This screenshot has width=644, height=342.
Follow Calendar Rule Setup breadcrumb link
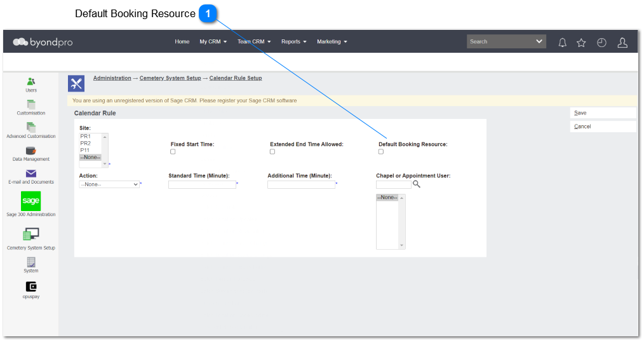[x=236, y=78]
